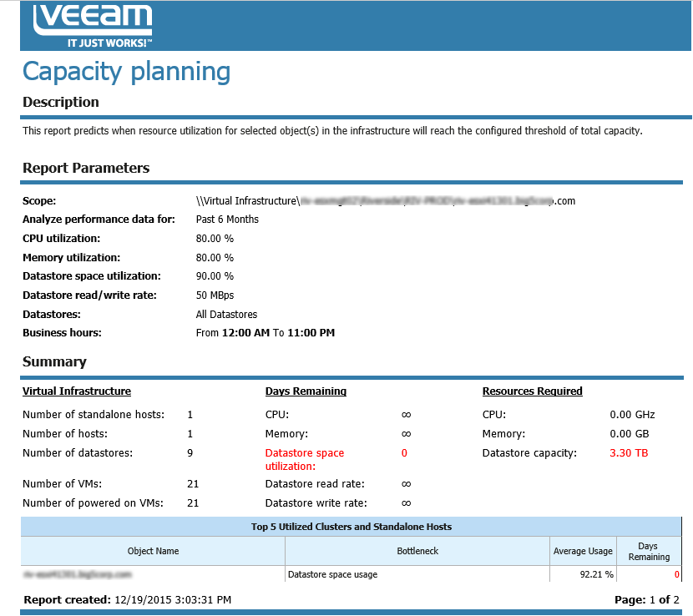Click the "Memory utilization:" parameter label

click(71, 258)
